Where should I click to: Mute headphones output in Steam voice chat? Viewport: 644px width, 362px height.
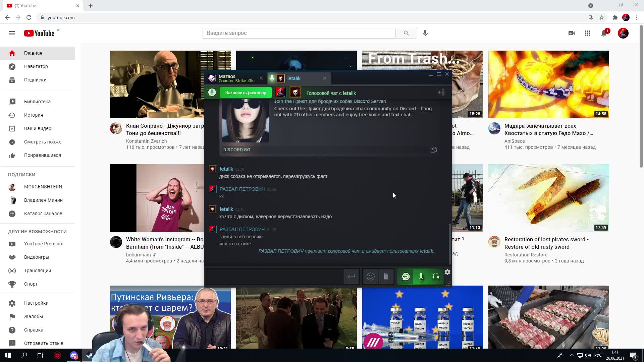pyautogui.click(x=436, y=277)
